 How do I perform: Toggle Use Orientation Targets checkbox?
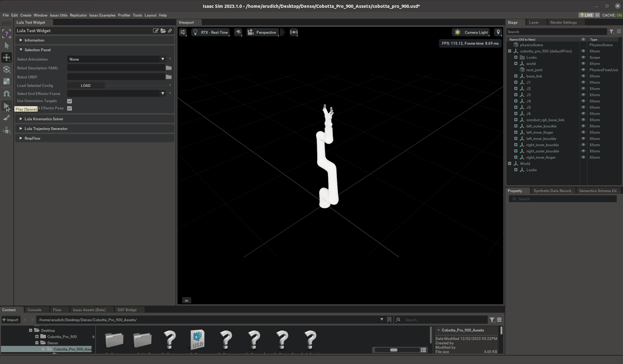coord(69,101)
